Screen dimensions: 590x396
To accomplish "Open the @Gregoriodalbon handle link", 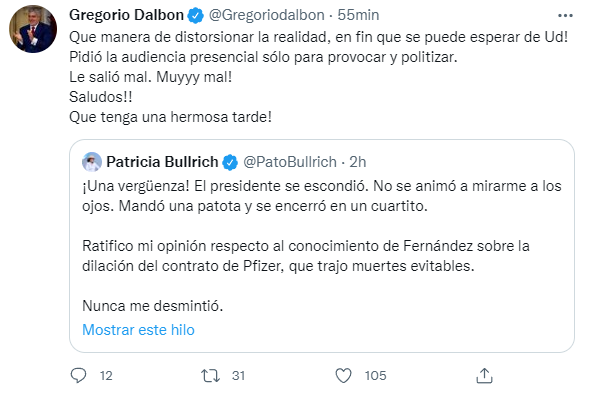I will click(267, 15).
